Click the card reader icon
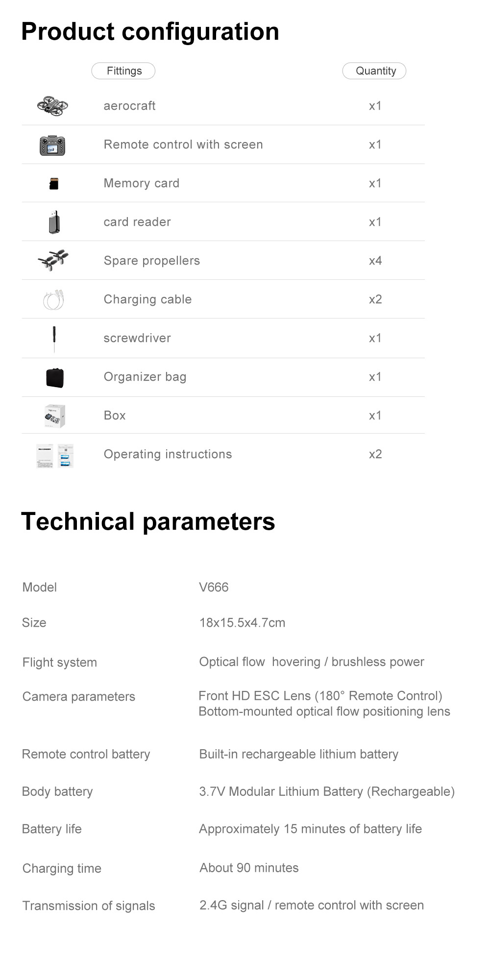 coord(54,222)
